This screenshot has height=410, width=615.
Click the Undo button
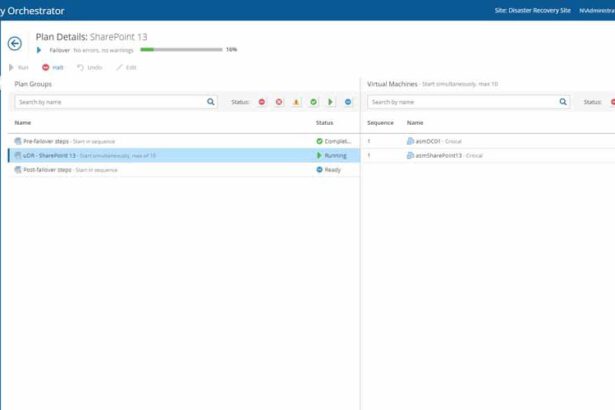pyautogui.click(x=89, y=67)
